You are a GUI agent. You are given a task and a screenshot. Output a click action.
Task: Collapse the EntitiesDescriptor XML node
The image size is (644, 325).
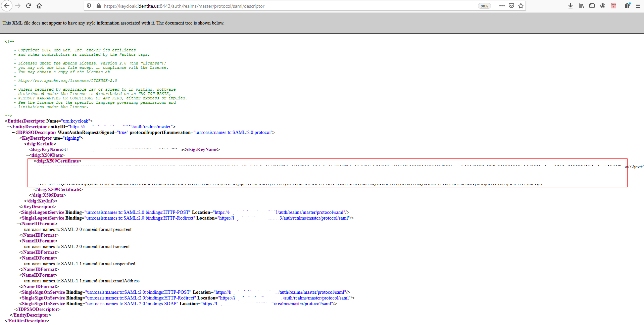4,121
